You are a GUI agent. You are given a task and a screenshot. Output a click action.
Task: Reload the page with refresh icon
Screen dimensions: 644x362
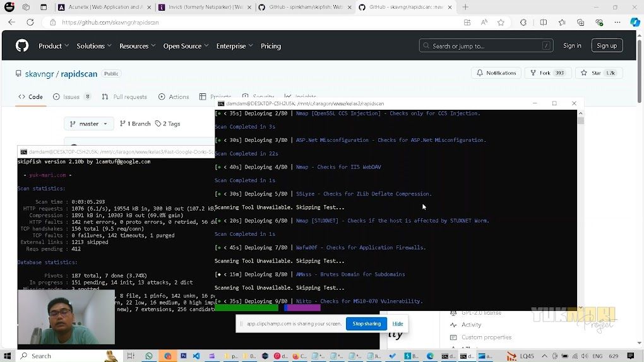[30, 22]
